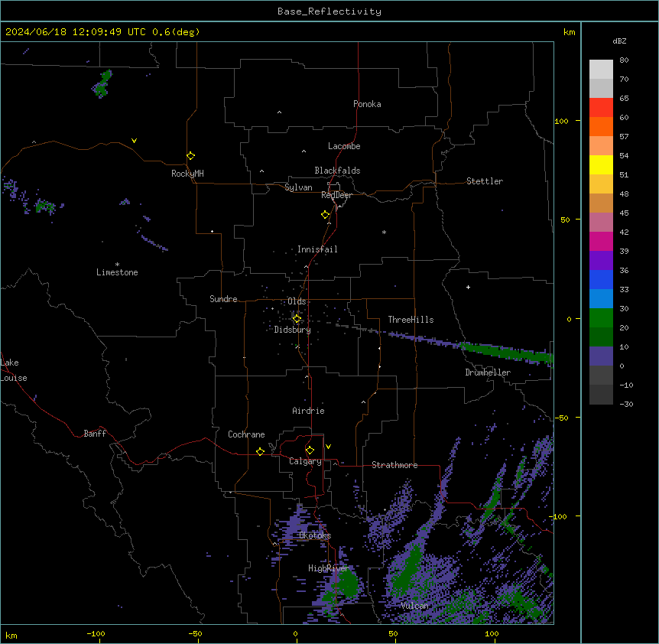Click the green radar echo streak above Drumheller

(x=506, y=353)
